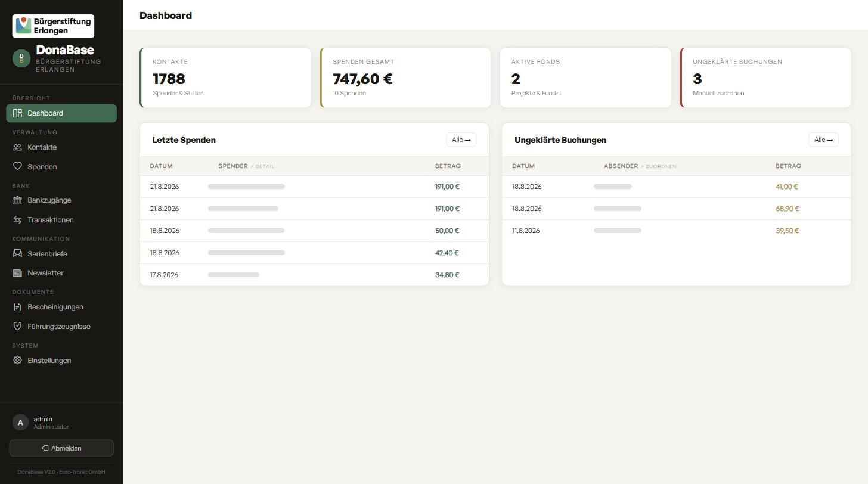Click the Dashboard page title
Image resolution: width=868 pixels, height=484 pixels.
click(x=166, y=15)
